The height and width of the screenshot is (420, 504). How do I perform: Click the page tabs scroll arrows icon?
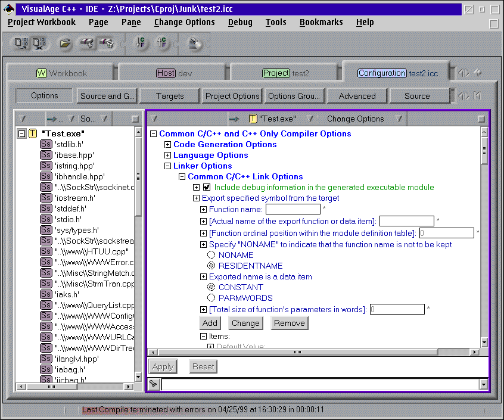click(x=463, y=73)
